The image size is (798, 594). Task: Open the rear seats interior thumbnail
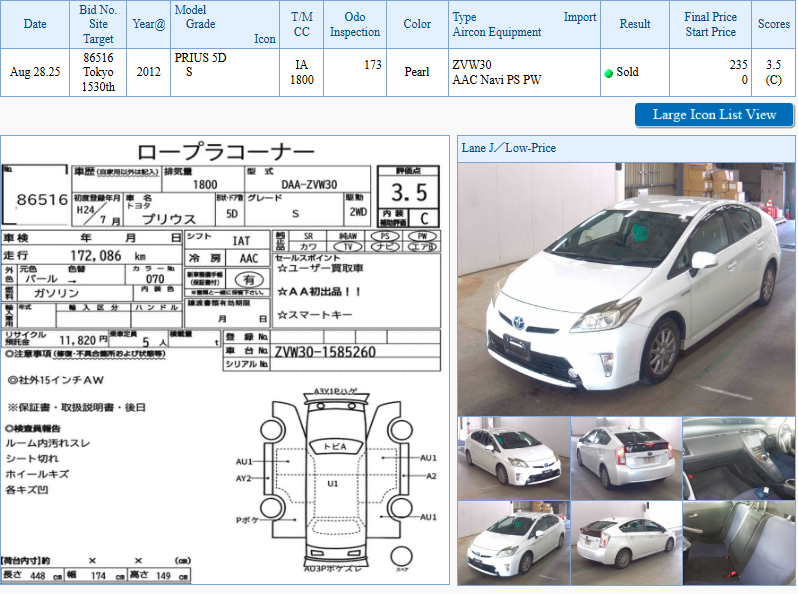pyautogui.click(x=738, y=542)
